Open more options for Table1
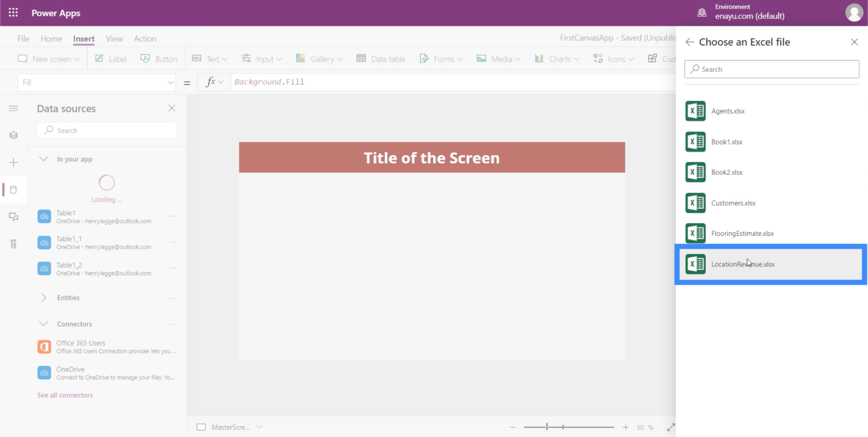This screenshot has width=868, height=437. (173, 216)
